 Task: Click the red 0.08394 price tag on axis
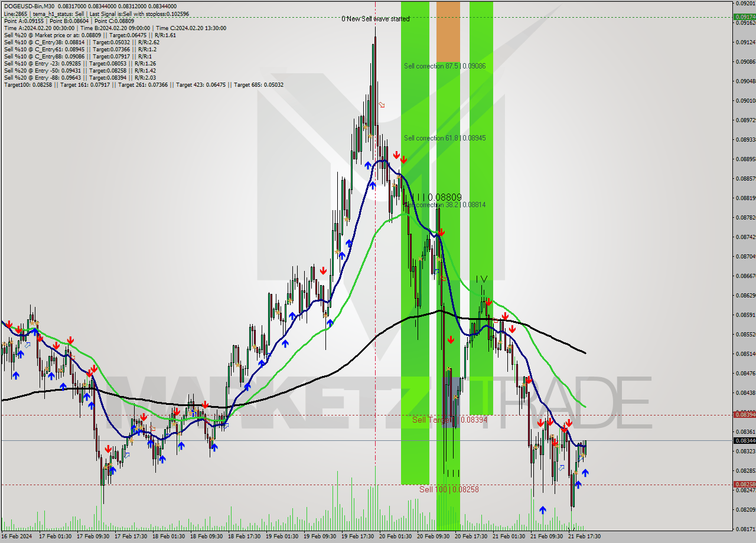(744, 415)
